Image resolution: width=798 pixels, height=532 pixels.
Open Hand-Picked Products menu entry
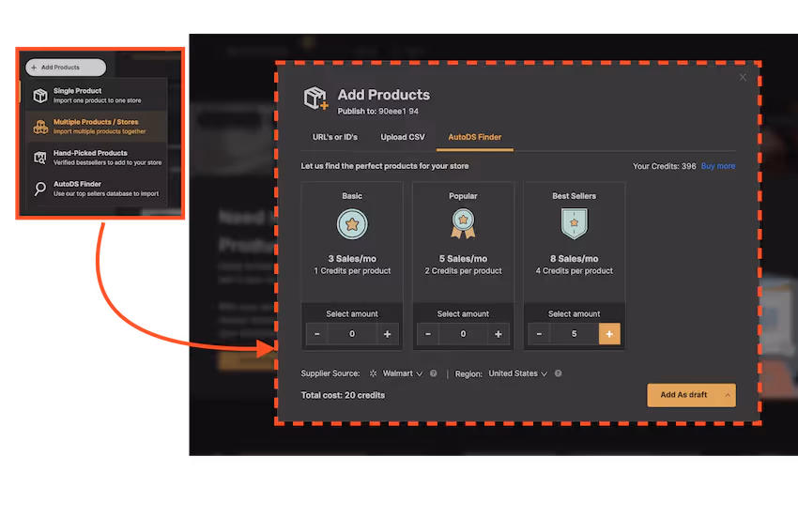point(97,157)
